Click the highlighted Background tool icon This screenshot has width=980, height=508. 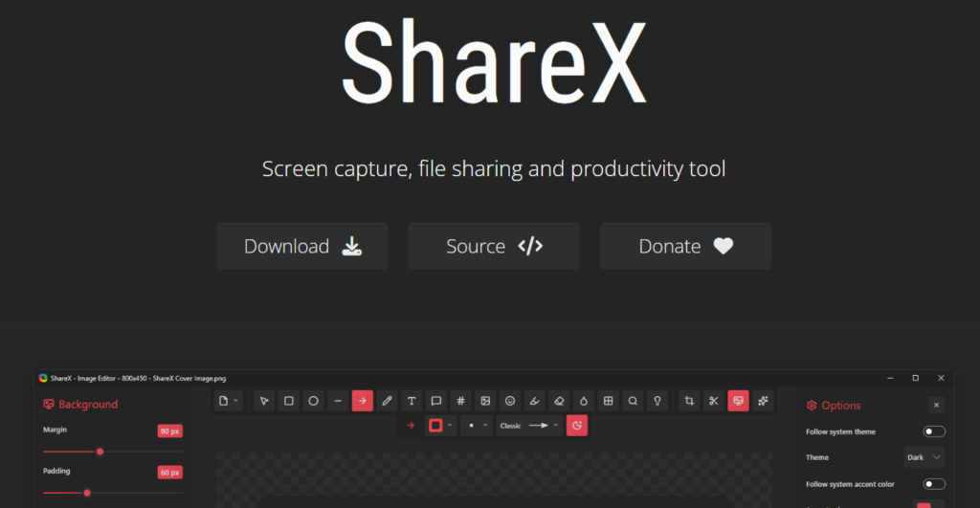738,401
